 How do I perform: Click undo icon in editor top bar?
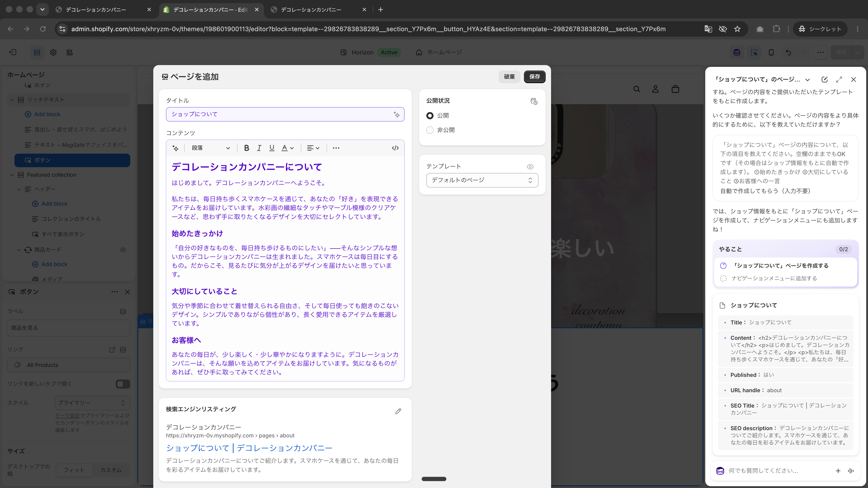pyautogui.click(x=788, y=52)
